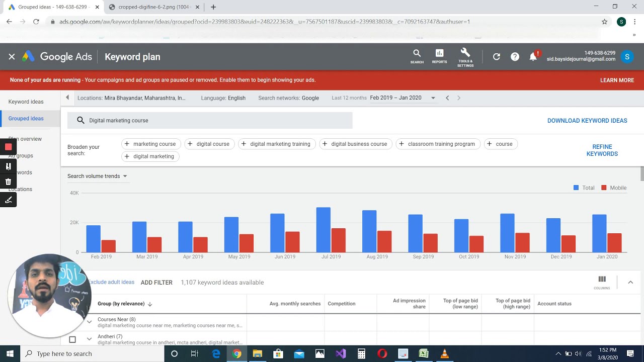Open the date range dropdown

[433, 98]
